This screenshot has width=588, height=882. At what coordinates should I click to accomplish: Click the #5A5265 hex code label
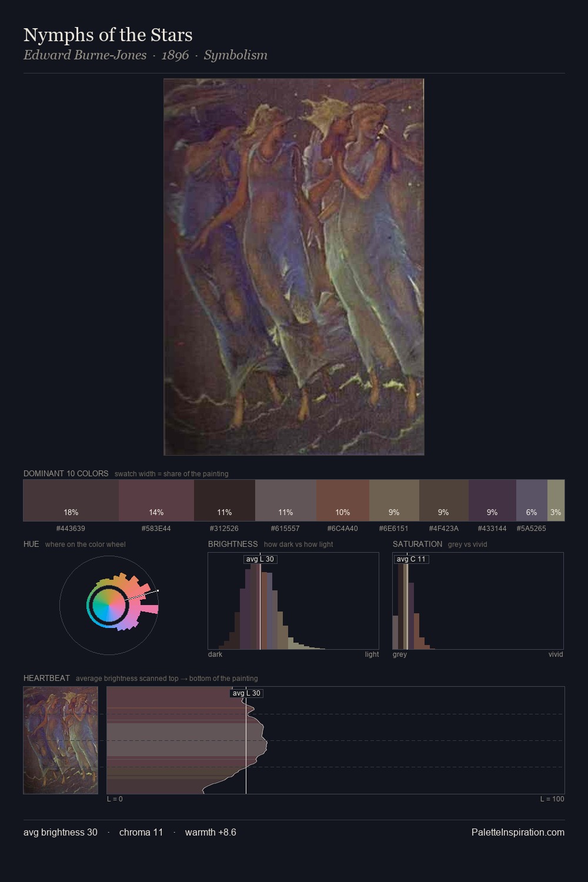(x=532, y=529)
